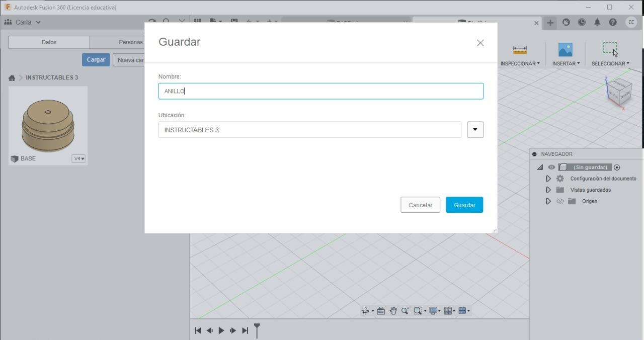Expand the Origen node
644x340 pixels.
click(548, 201)
